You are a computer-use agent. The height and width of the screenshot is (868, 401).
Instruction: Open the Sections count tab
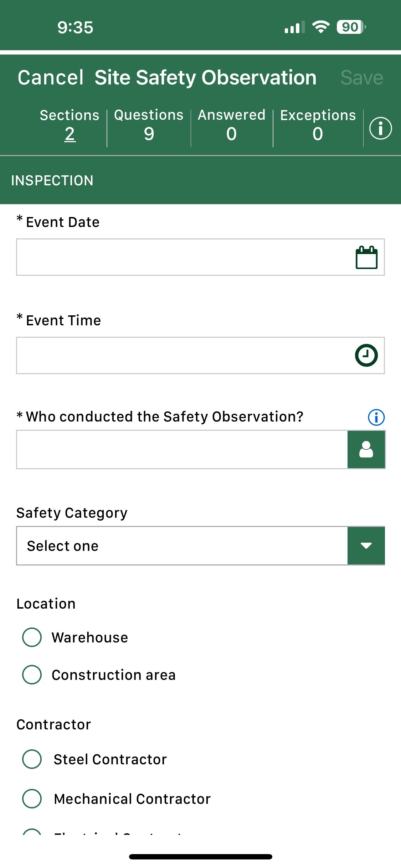pyautogui.click(x=70, y=126)
